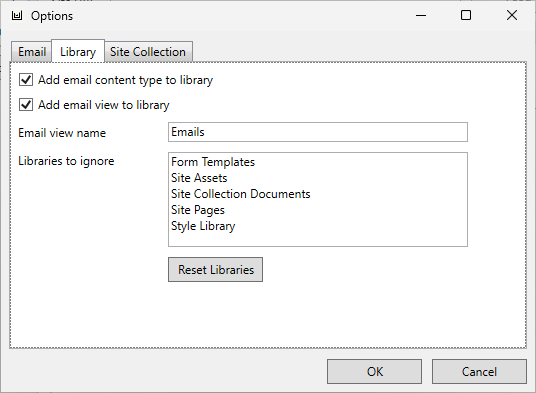Minimize the Options window
Viewport: 536px width, 393px height.
point(421,15)
